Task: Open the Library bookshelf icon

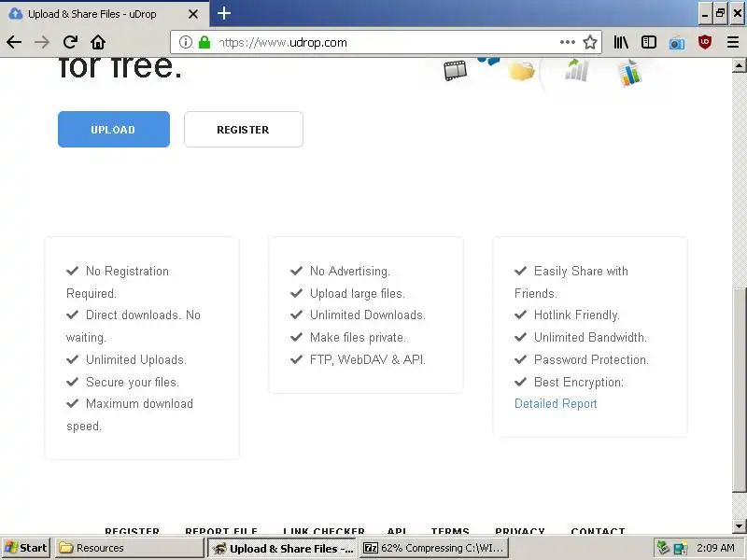Action: [621, 42]
